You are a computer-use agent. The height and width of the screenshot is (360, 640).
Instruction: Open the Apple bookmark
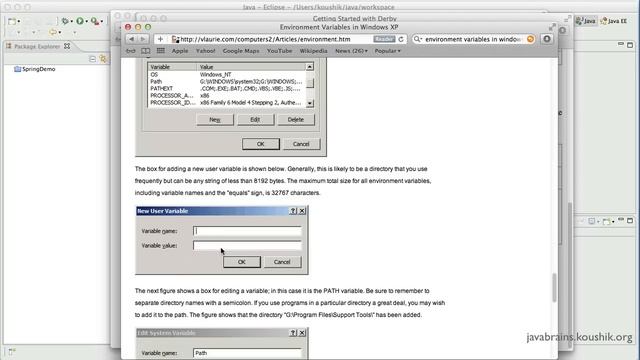click(180, 51)
